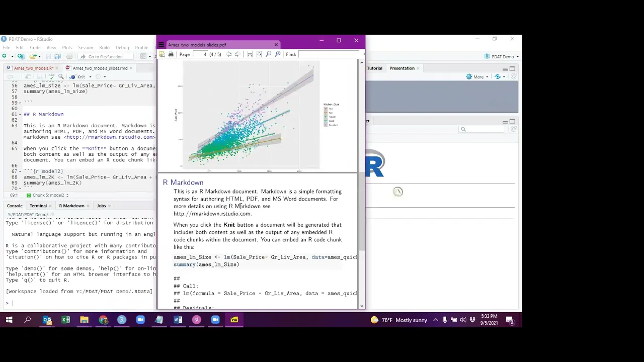Close the Ames_two_models_slides.pdf tab

pos(276,45)
